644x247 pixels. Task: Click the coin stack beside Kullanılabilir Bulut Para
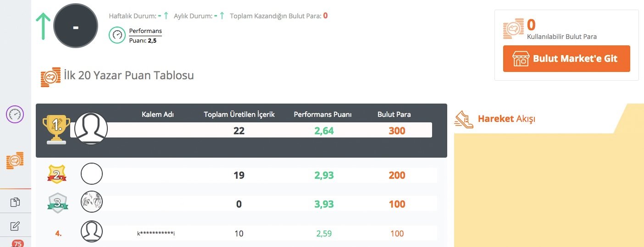tap(513, 29)
